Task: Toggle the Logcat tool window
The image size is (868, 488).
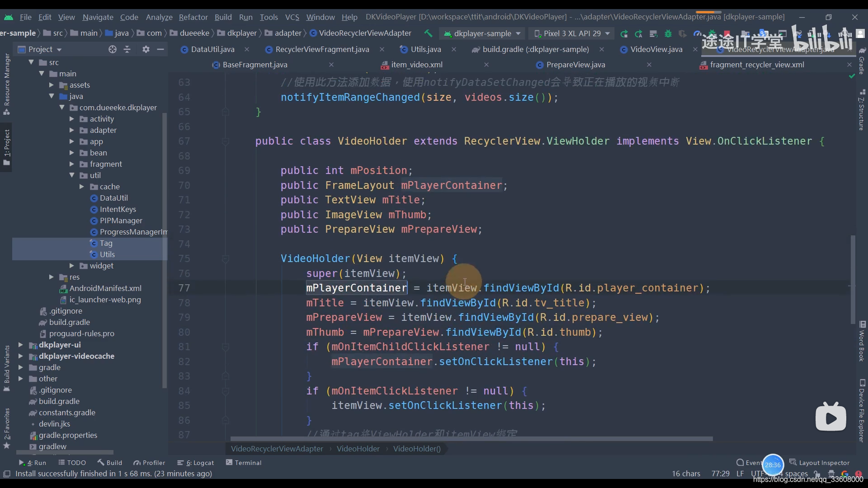Action: point(196,463)
